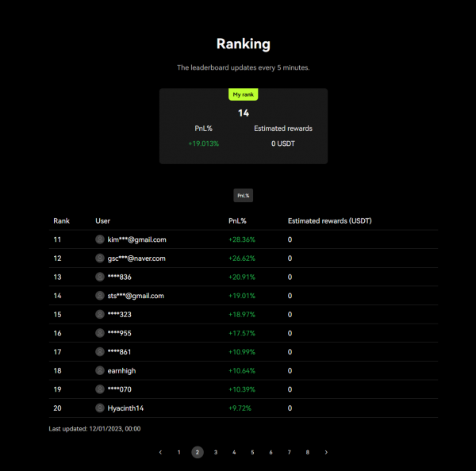This screenshot has width=476, height=471.
Task: Click avatar icon beside gsc***@naver.com
Action: pyautogui.click(x=100, y=258)
